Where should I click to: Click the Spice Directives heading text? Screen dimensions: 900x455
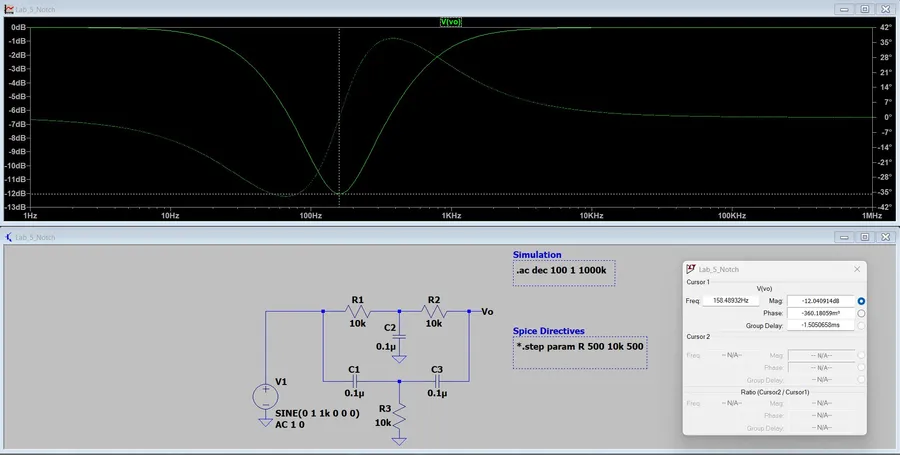(x=549, y=331)
